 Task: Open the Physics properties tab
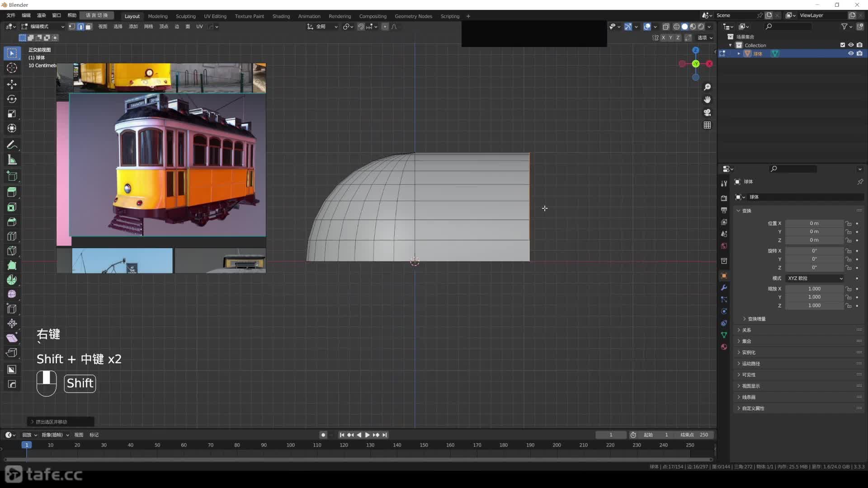(x=724, y=311)
